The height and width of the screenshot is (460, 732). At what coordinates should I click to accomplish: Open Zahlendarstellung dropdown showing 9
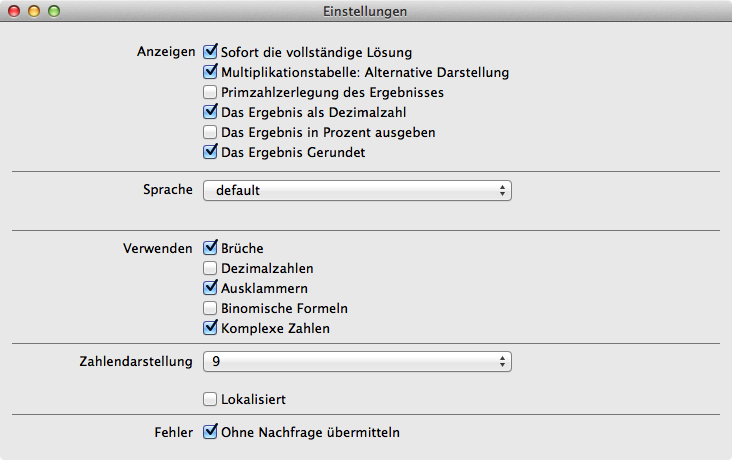click(358, 361)
